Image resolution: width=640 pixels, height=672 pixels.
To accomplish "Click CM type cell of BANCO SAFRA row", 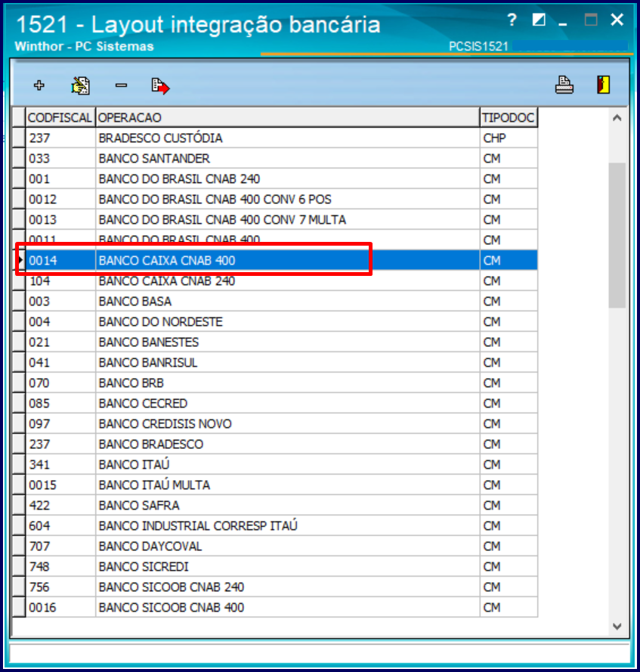I will tap(509, 505).
